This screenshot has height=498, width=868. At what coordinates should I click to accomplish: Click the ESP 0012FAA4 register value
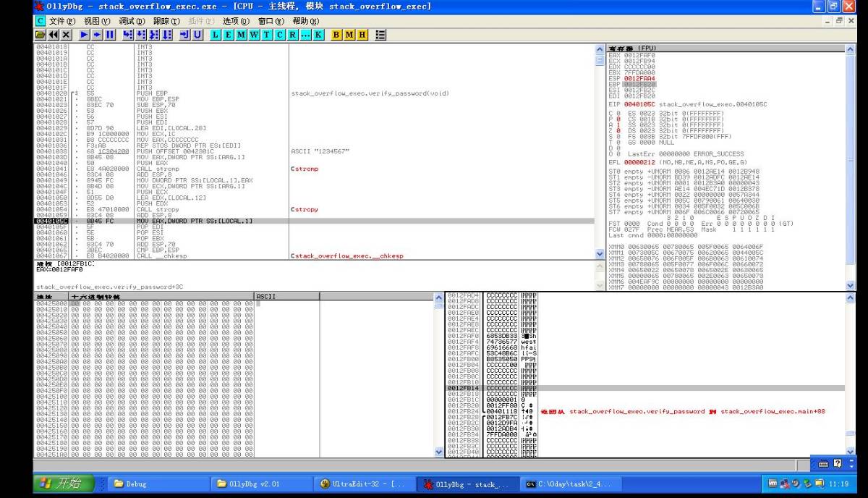pos(639,78)
